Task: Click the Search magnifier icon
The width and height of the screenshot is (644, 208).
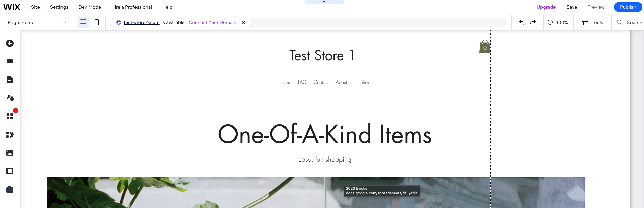Action: [x=619, y=22]
